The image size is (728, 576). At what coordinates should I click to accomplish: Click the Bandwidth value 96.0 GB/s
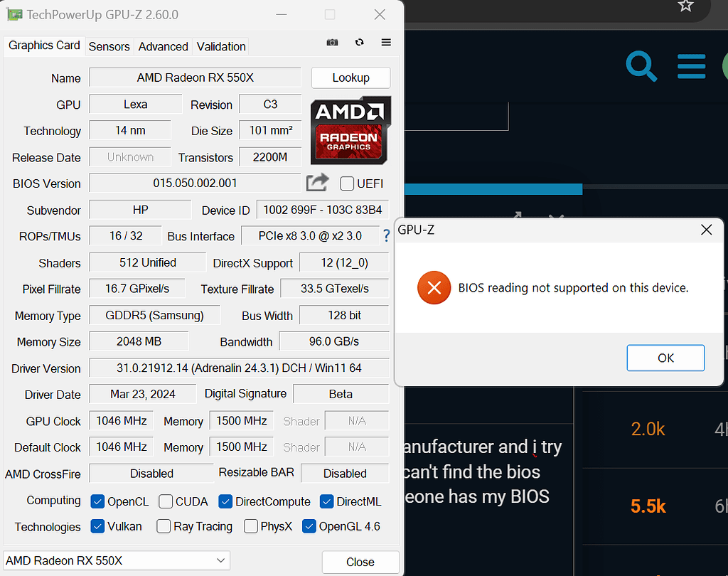334,341
